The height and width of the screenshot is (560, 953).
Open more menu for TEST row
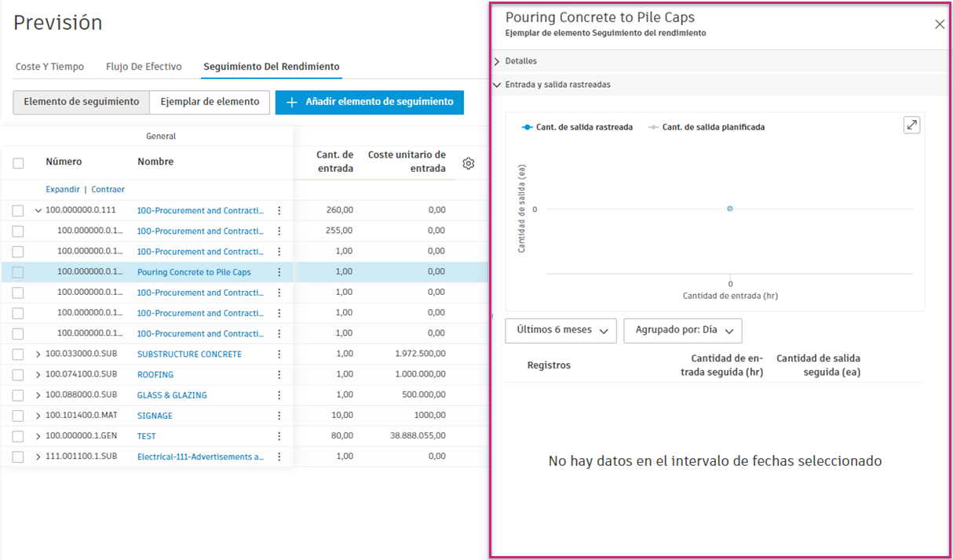(x=279, y=435)
